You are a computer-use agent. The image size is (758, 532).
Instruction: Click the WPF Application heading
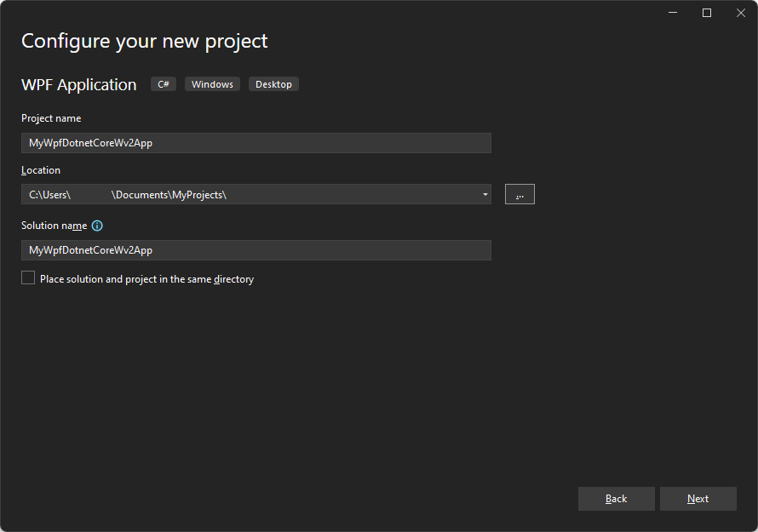[78, 84]
